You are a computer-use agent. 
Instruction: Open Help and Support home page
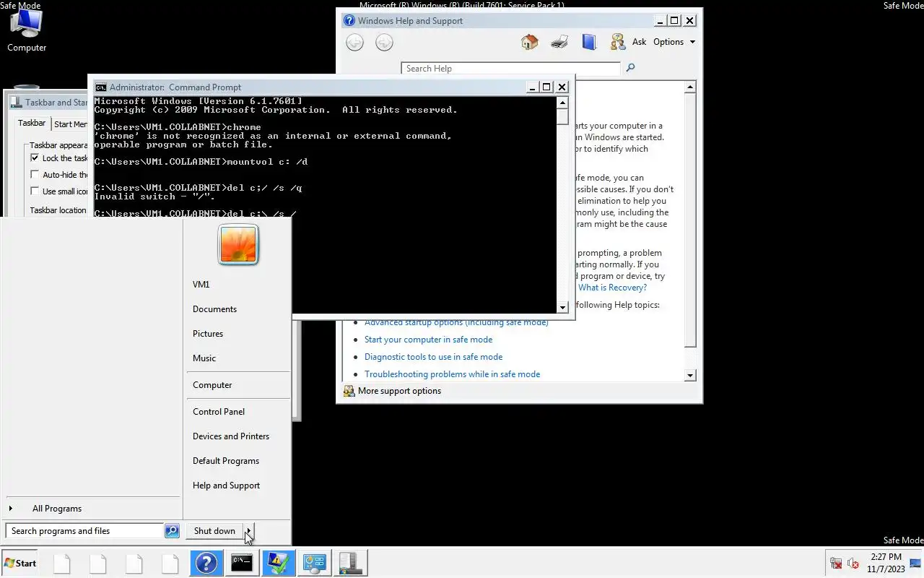pos(530,42)
